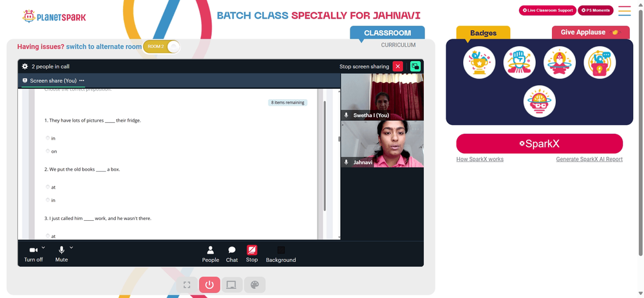
Task: Open the Give Applause tab
Action: click(x=590, y=32)
